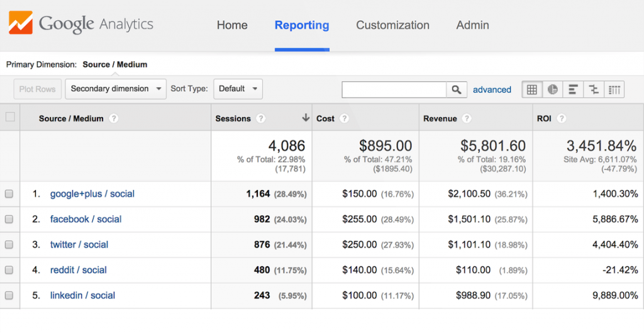Click the Google Analytics logo
The width and height of the screenshot is (644, 333).
tap(82, 25)
